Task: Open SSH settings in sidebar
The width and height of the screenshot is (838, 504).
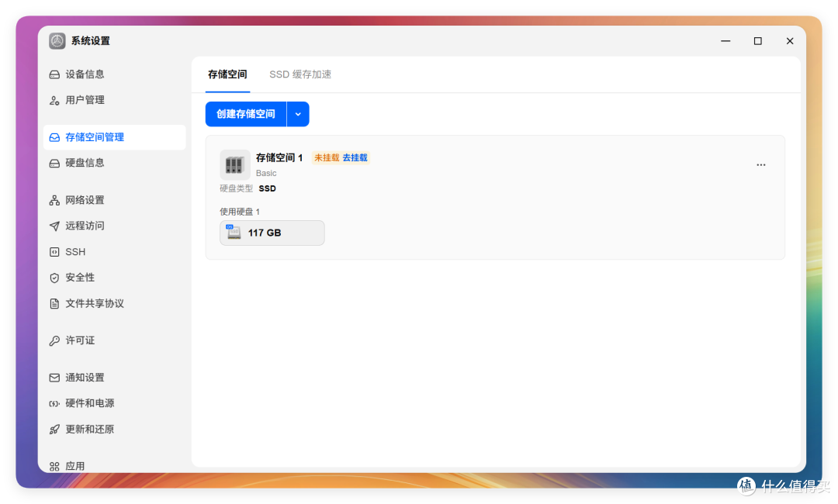Action: (x=114, y=252)
